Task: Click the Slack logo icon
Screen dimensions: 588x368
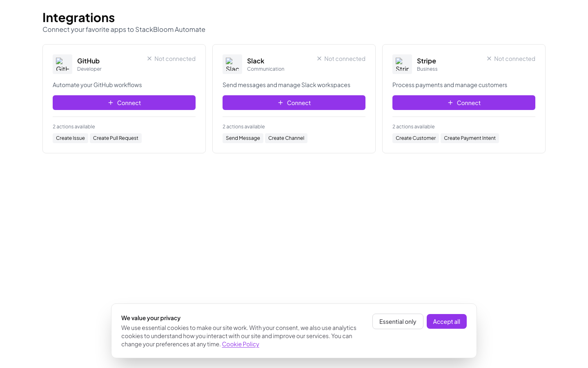Action: pos(232,64)
